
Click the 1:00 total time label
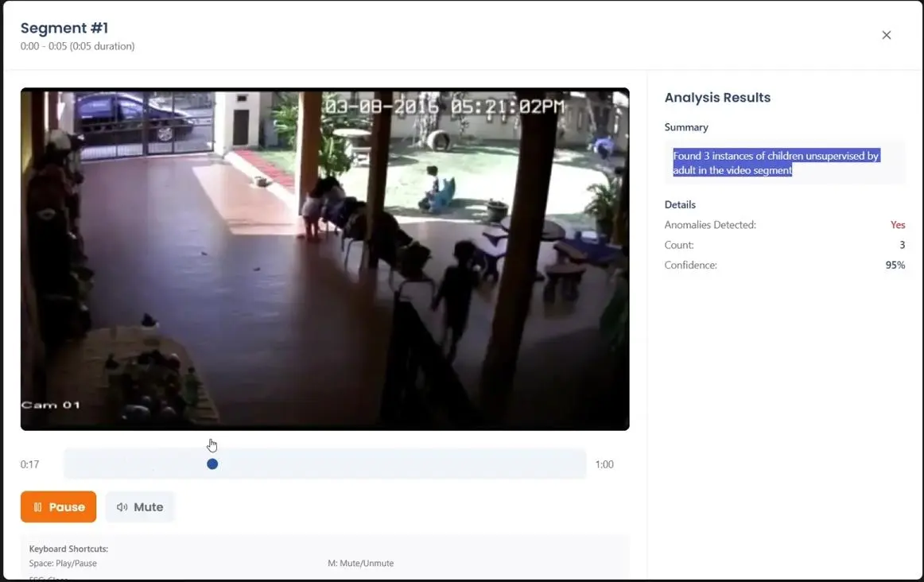click(x=604, y=464)
